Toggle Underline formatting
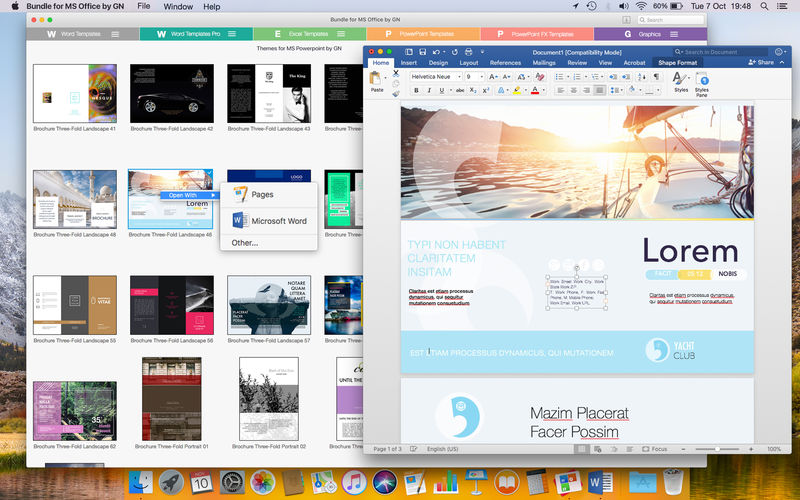Image resolution: width=800 pixels, height=500 pixels. coord(442,90)
